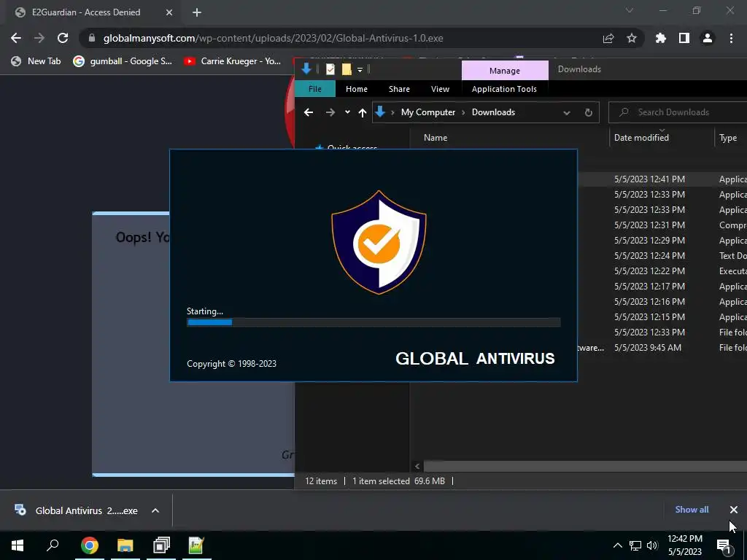Click My Computer in breadcrumb path
Image resolution: width=747 pixels, height=560 pixels.
coord(427,112)
